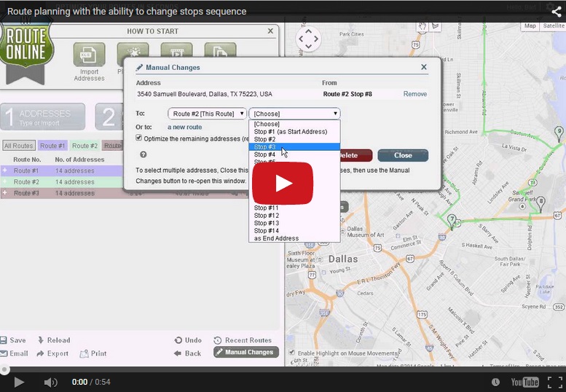Click the '14 addresses' cell for Route #1
The width and height of the screenshot is (566, 392).
(x=75, y=170)
